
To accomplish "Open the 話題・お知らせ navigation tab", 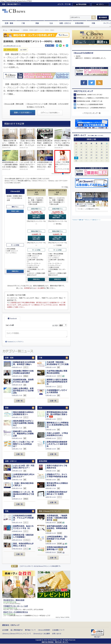I will coord(65,23).
